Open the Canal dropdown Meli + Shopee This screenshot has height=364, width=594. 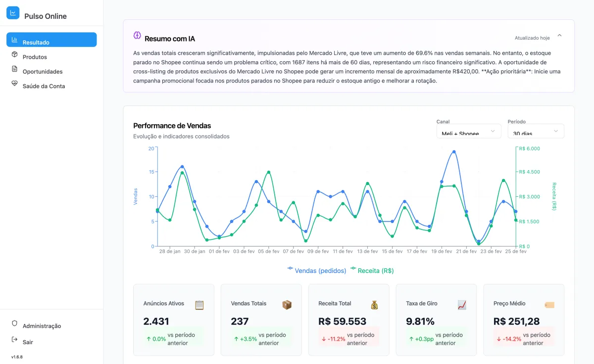coord(469,131)
